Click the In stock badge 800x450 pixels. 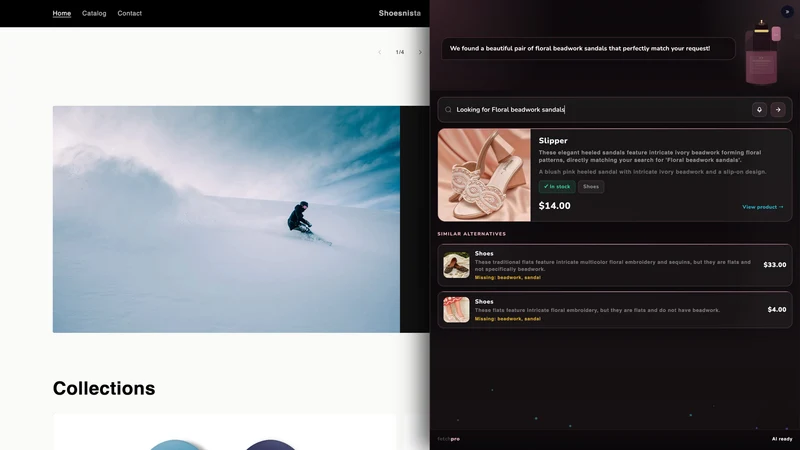(x=557, y=187)
